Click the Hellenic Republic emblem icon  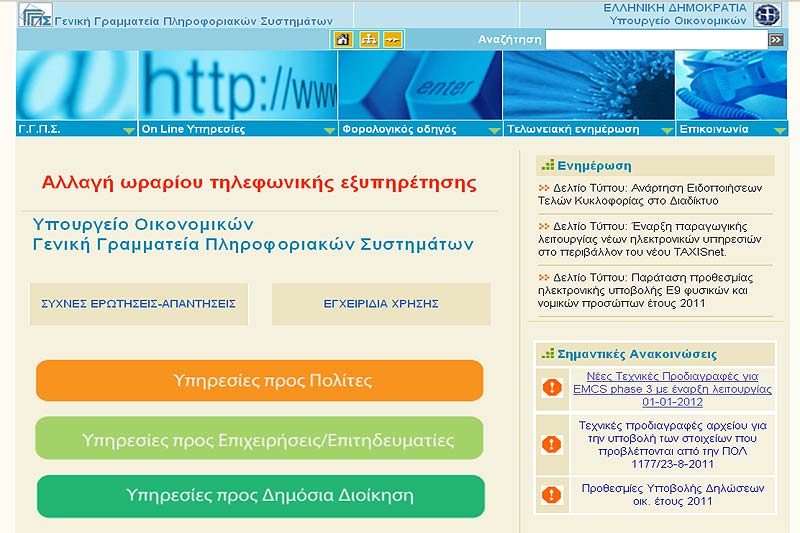(767, 14)
